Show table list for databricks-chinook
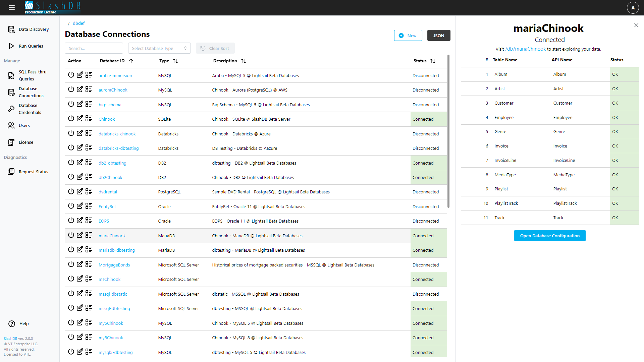The width and height of the screenshot is (644, 362). [89, 133]
